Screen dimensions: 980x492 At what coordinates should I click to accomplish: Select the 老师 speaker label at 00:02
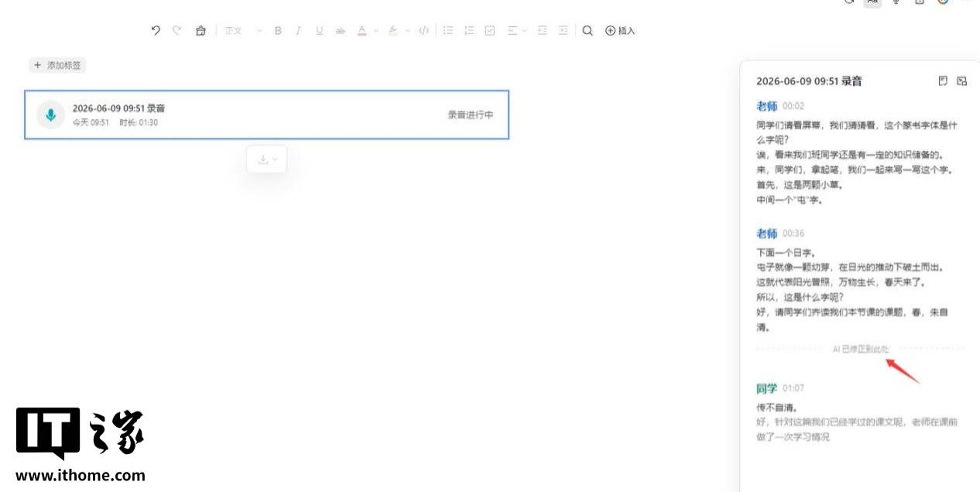[x=766, y=106]
